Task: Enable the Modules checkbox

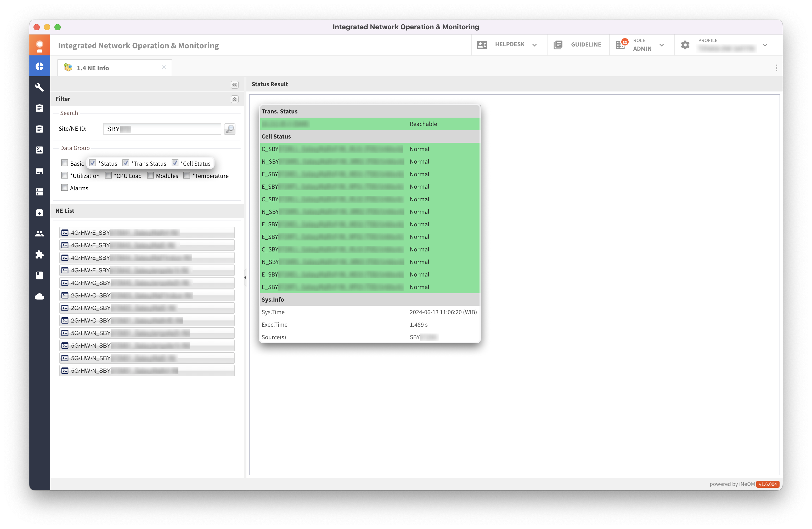Action: click(150, 176)
